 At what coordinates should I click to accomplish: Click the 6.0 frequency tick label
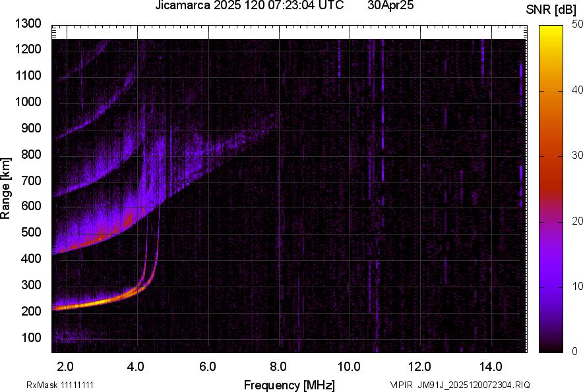click(x=208, y=367)
